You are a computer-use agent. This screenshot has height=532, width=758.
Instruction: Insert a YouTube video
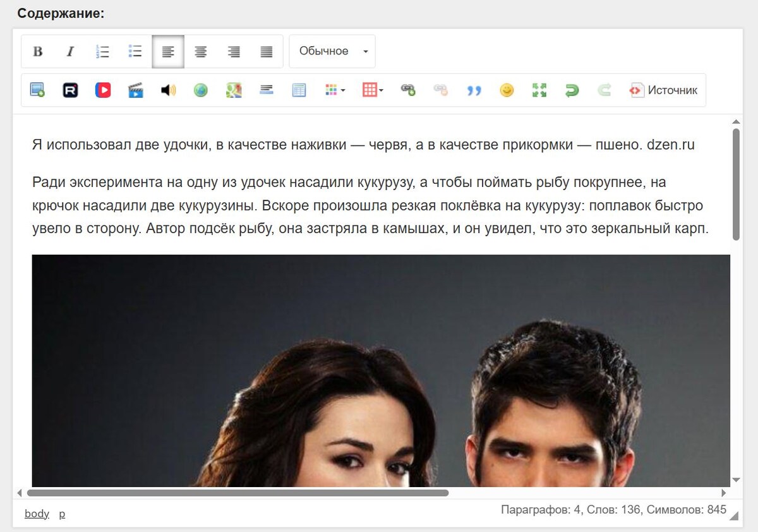(x=103, y=90)
